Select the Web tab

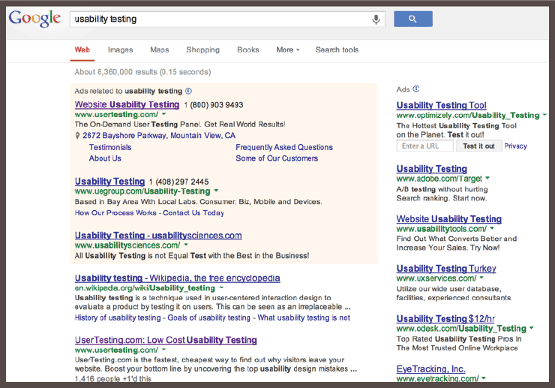[x=82, y=50]
